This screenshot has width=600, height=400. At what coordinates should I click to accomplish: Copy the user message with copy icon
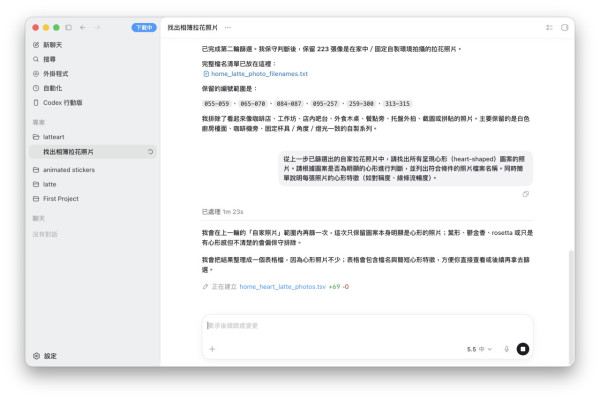click(526, 194)
